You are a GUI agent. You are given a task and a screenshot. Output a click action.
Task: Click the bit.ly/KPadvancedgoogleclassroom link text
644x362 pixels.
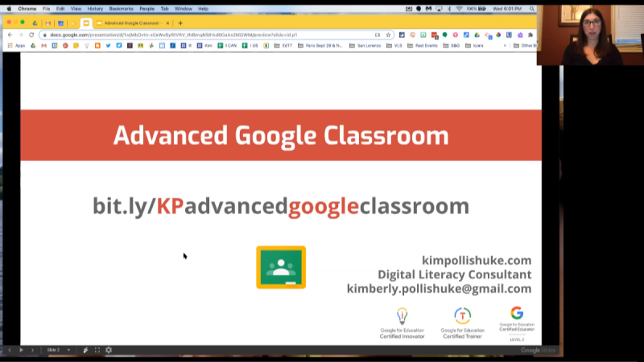click(281, 206)
